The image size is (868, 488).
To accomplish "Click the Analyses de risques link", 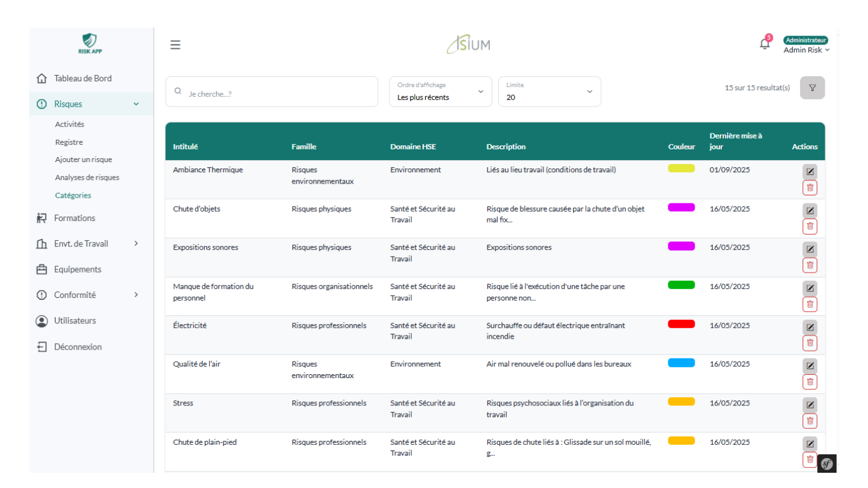I will pyautogui.click(x=87, y=178).
